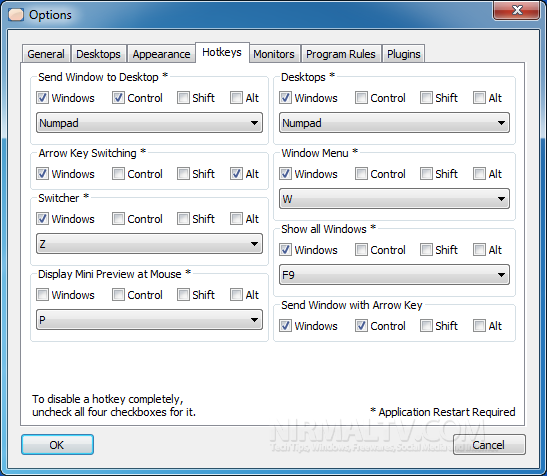This screenshot has height=476, width=547.
Task: Uncheck Windows for Show all Windows
Action: [285, 250]
